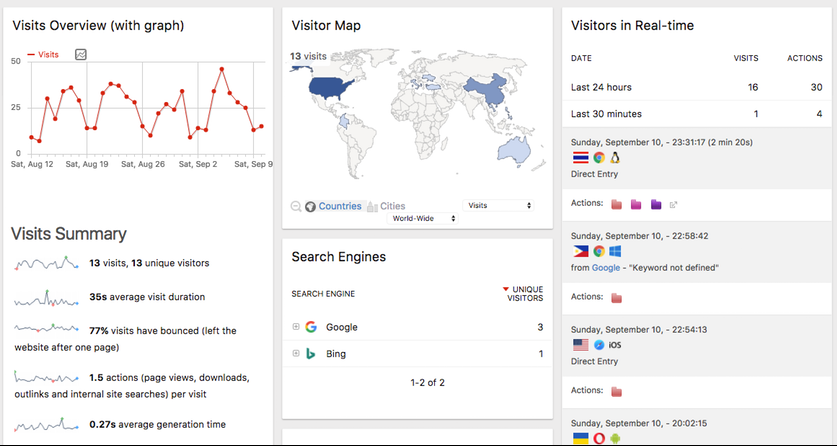The width and height of the screenshot is (837, 446).
Task: Click the 'Visitors in Real-time' widget title
Action: (633, 25)
